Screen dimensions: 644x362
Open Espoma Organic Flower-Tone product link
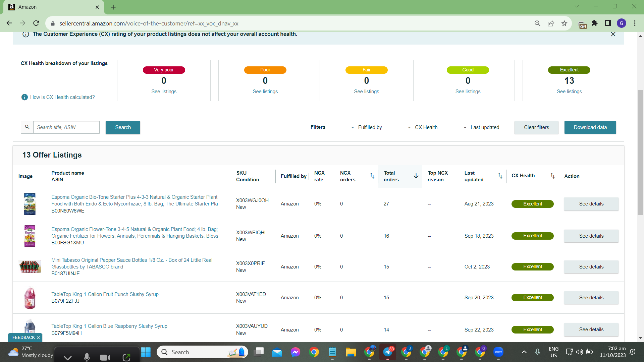coord(135,233)
